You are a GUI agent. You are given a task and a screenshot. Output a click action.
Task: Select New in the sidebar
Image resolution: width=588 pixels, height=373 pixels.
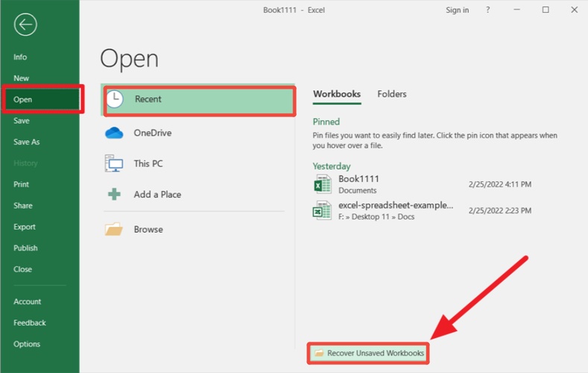21,78
